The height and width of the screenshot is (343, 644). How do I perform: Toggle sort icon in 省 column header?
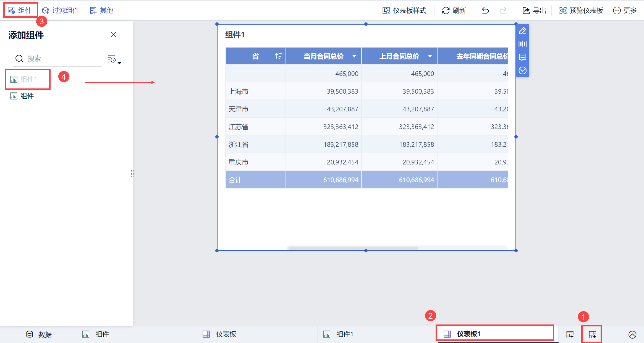pos(278,56)
